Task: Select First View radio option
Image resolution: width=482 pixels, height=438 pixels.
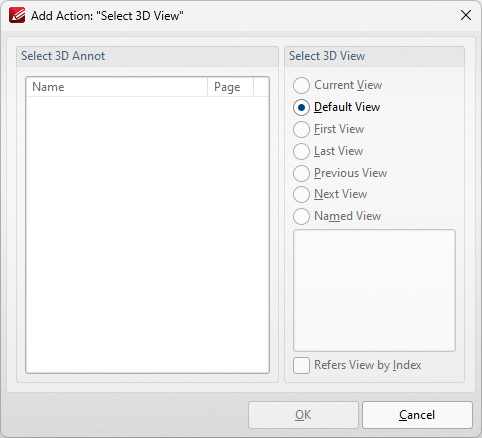Action: point(329,129)
